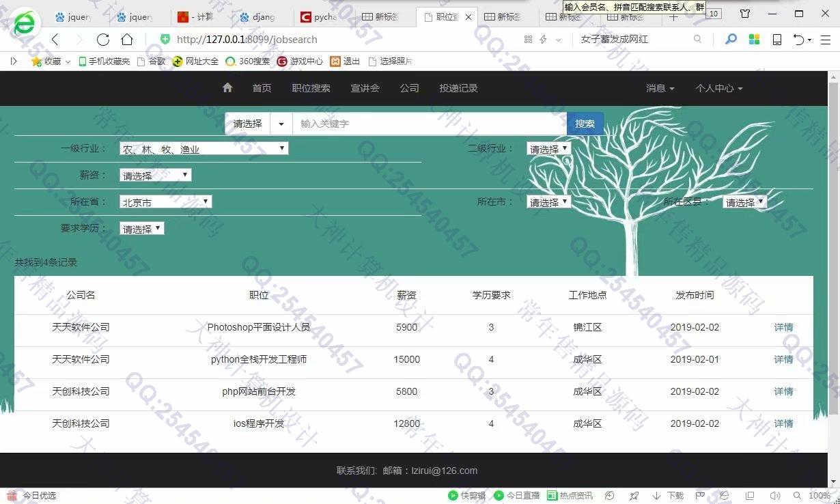The image size is (840, 504).
Task: Click salary value 15000
Action: pyautogui.click(x=407, y=359)
